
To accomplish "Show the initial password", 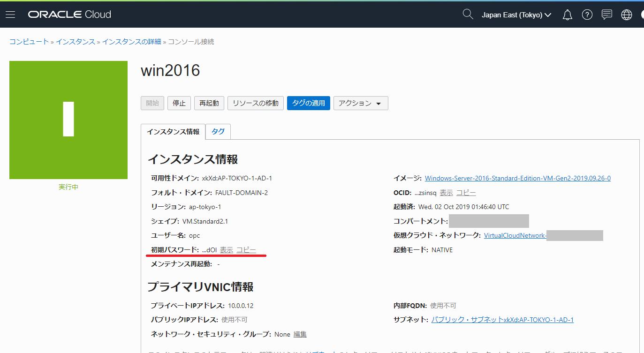I will coord(227,250).
